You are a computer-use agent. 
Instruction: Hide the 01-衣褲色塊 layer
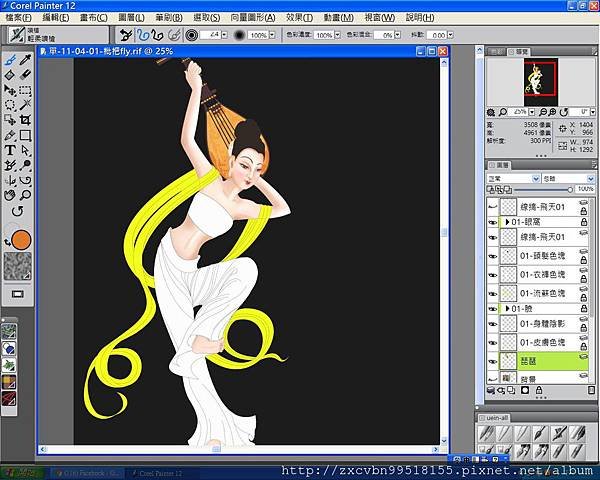(493, 275)
